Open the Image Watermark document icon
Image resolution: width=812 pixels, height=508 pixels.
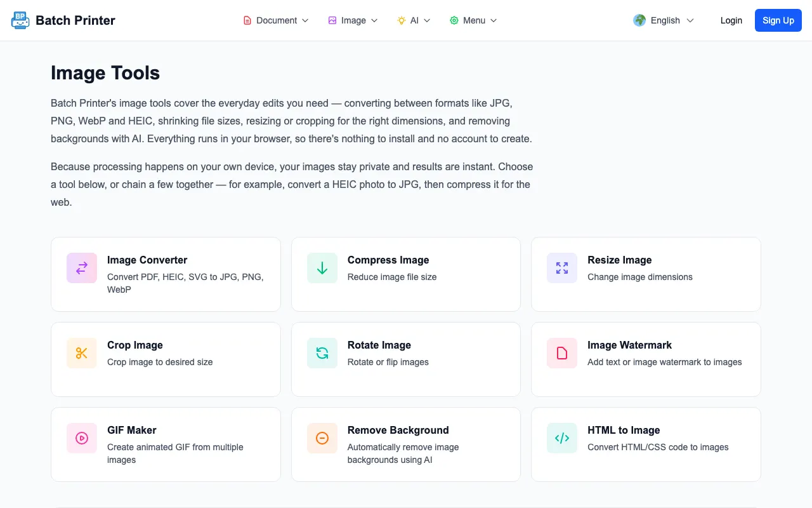tap(562, 353)
